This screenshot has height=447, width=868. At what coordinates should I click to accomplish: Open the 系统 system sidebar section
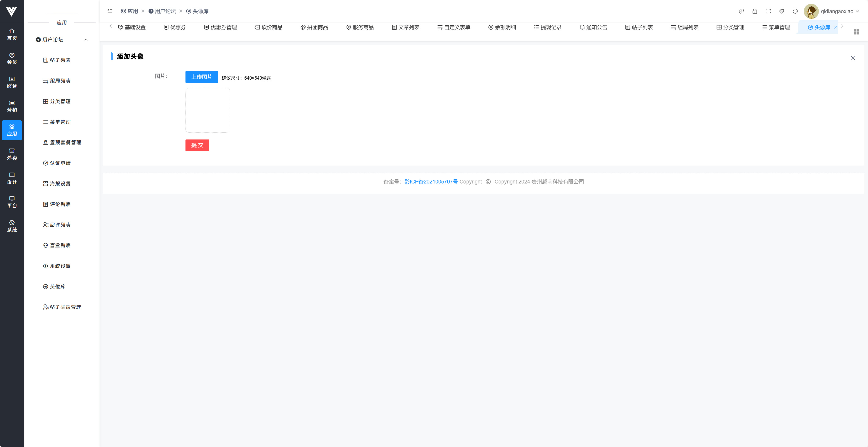(12, 226)
